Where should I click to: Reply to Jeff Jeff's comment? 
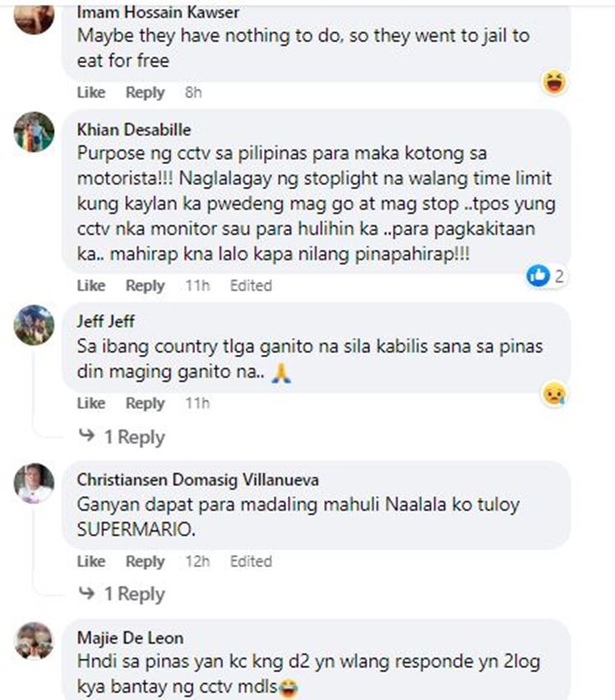point(145,403)
